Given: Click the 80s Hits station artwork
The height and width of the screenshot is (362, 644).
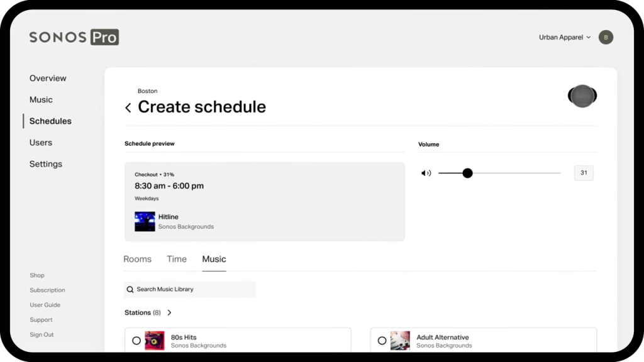Looking at the screenshot, I should tap(155, 341).
